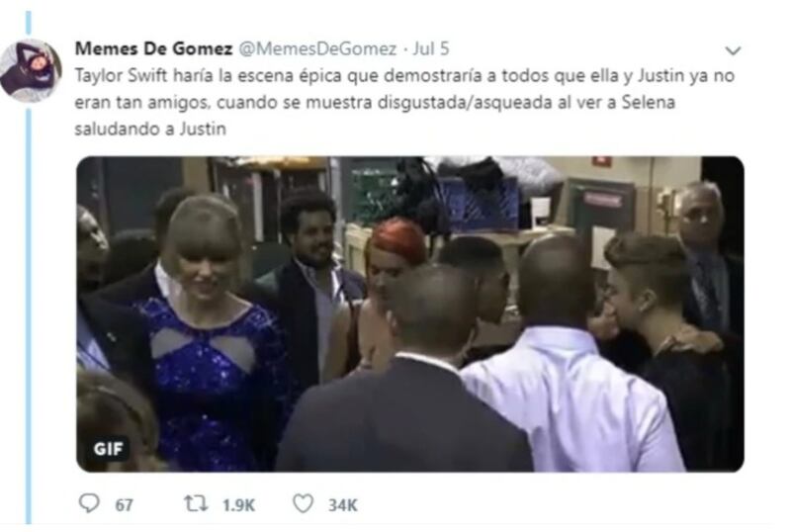Play the embedded GIF media
791x532 pixels.
coord(410,313)
